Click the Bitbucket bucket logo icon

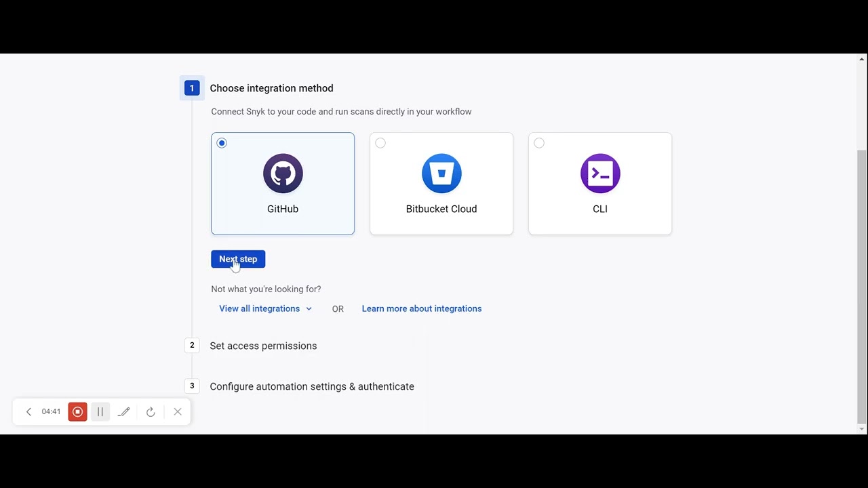(441, 174)
